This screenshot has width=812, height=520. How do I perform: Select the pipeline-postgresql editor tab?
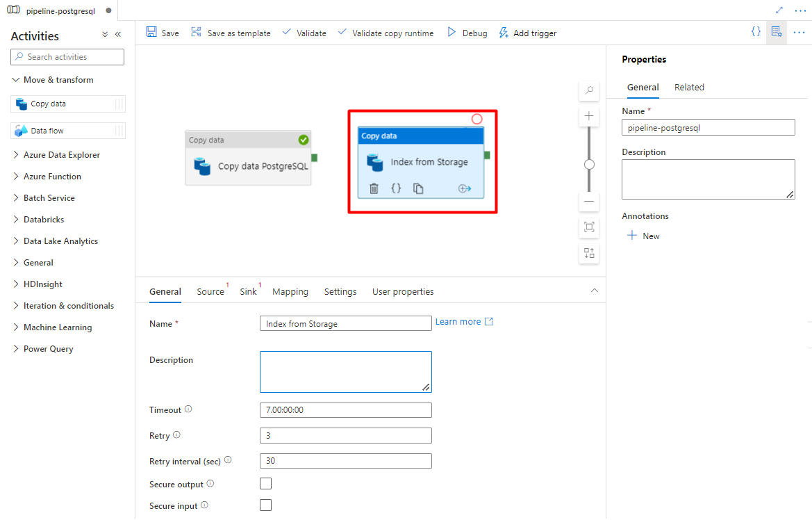[x=58, y=10]
